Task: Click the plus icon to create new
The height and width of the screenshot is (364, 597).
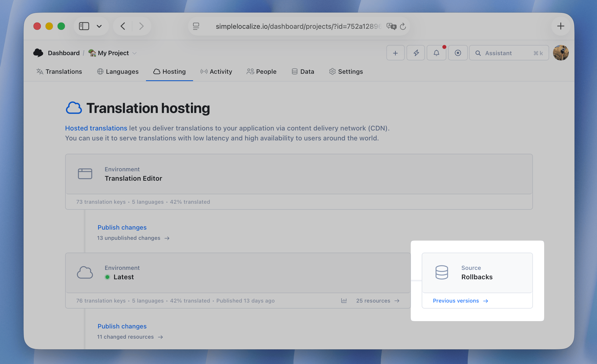Action: [x=395, y=53]
